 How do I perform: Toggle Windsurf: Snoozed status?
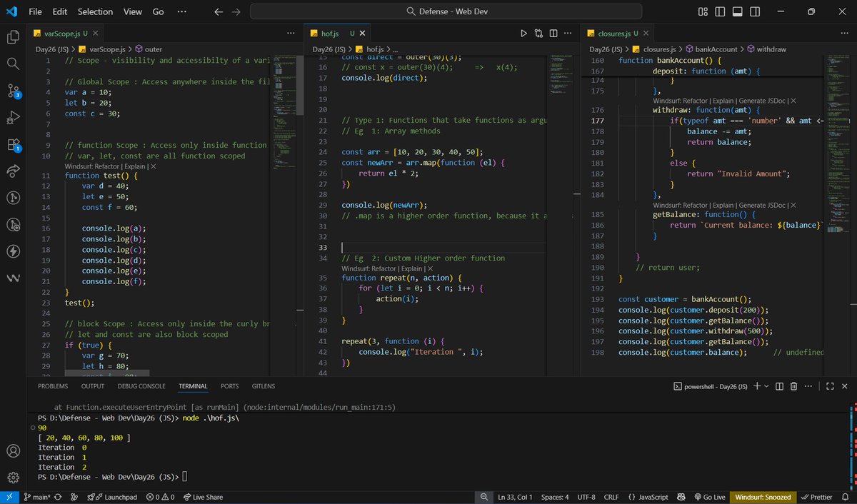click(x=763, y=497)
